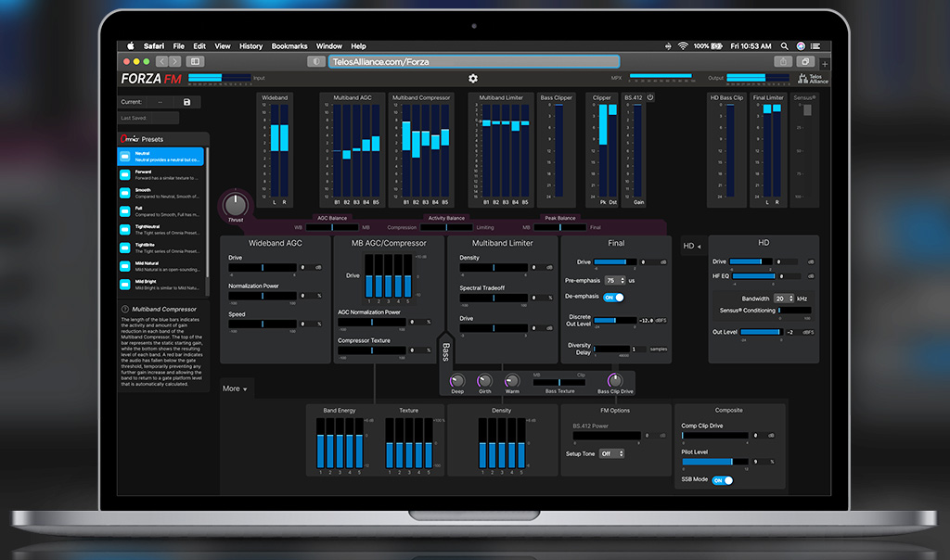
Task: Adjust the Compressor Texture slider
Action: pyautogui.click(x=371, y=350)
